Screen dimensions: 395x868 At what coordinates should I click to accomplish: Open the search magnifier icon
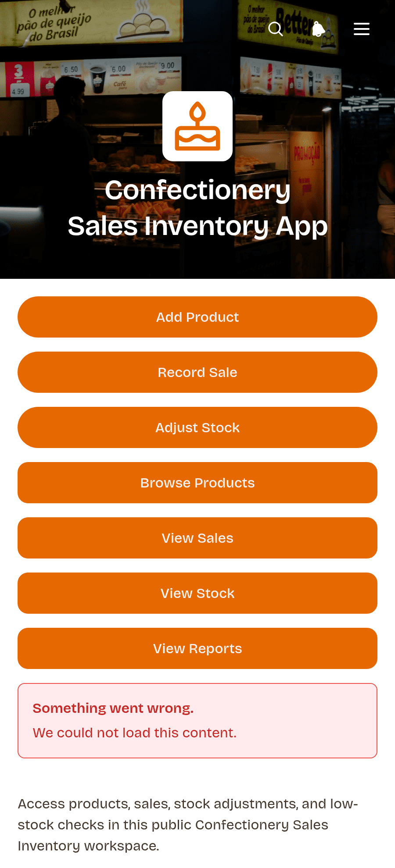276,29
